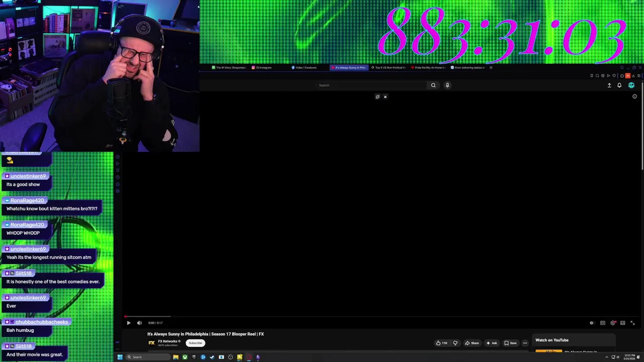Open File Explorer from the taskbar

pyautogui.click(x=176, y=357)
